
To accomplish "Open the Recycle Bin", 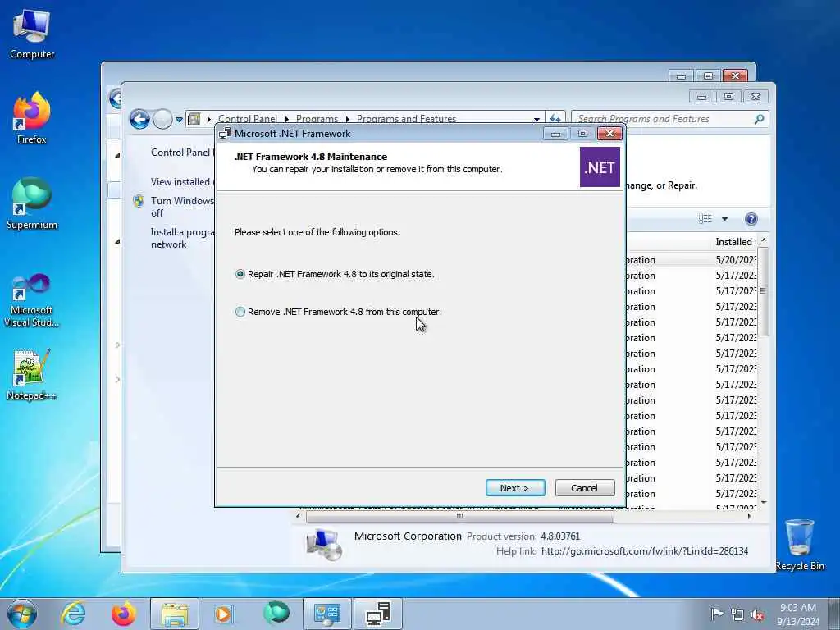I will [799, 545].
